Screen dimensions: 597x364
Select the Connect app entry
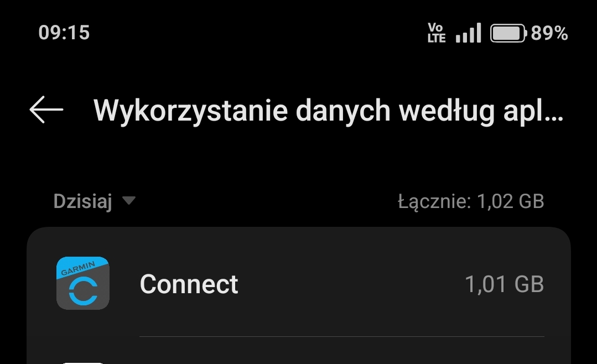[x=299, y=284]
